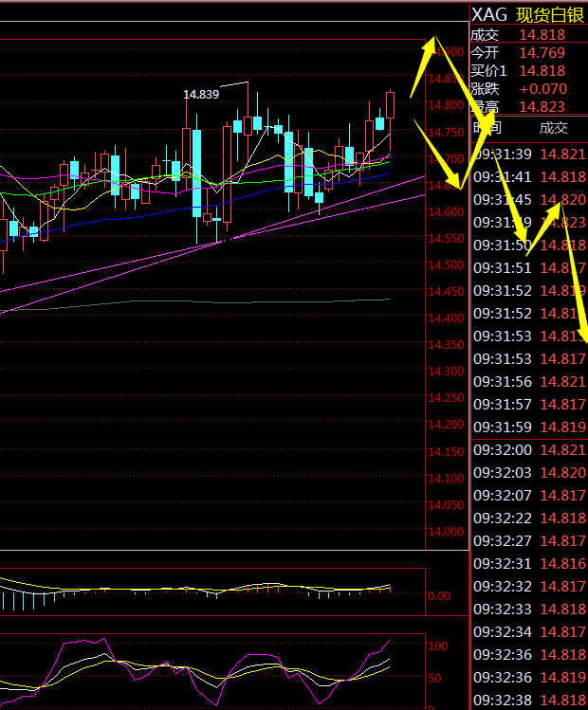The width and height of the screenshot is (588, 710).
Task: Select the 14.050 price axis label
Action: 446,505
